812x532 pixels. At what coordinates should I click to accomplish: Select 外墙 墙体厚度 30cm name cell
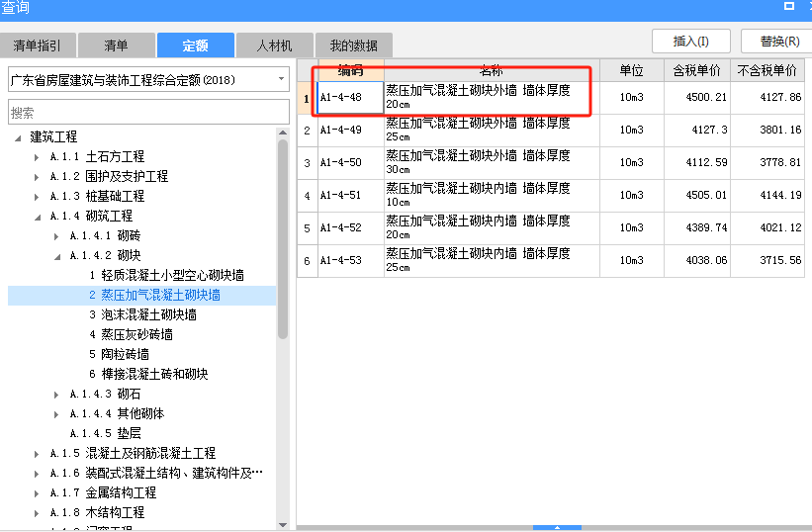click(x=492, y=162)
